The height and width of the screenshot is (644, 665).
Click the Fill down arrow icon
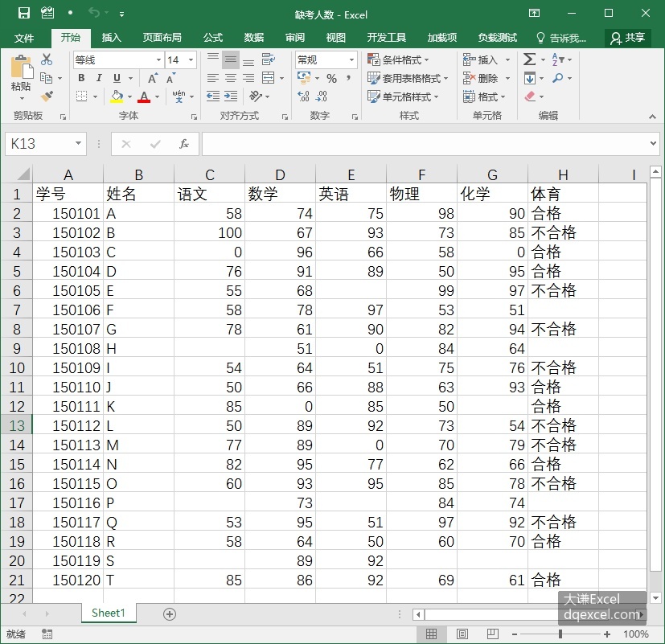[x=530, y=78]
